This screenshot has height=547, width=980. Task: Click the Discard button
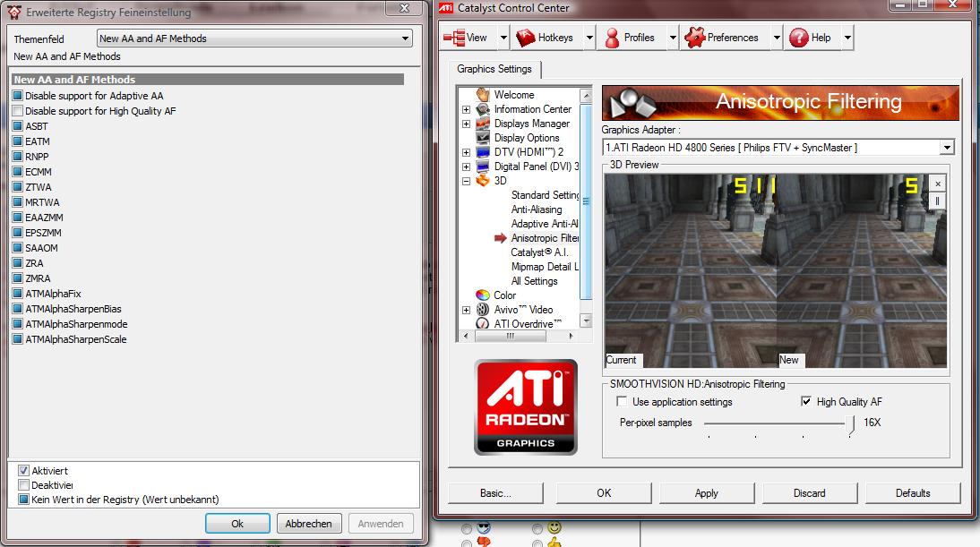[x=810, y=493]
